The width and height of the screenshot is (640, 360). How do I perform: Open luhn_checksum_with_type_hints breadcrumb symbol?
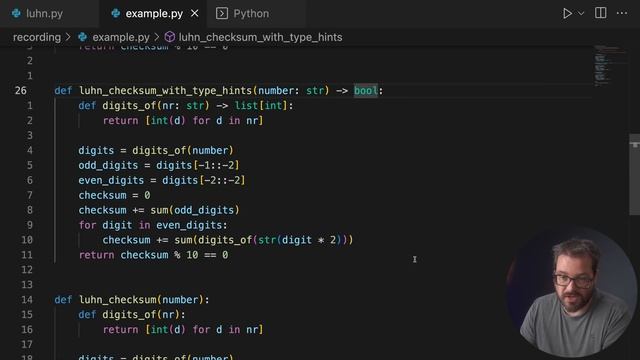[x=260, y=37]
